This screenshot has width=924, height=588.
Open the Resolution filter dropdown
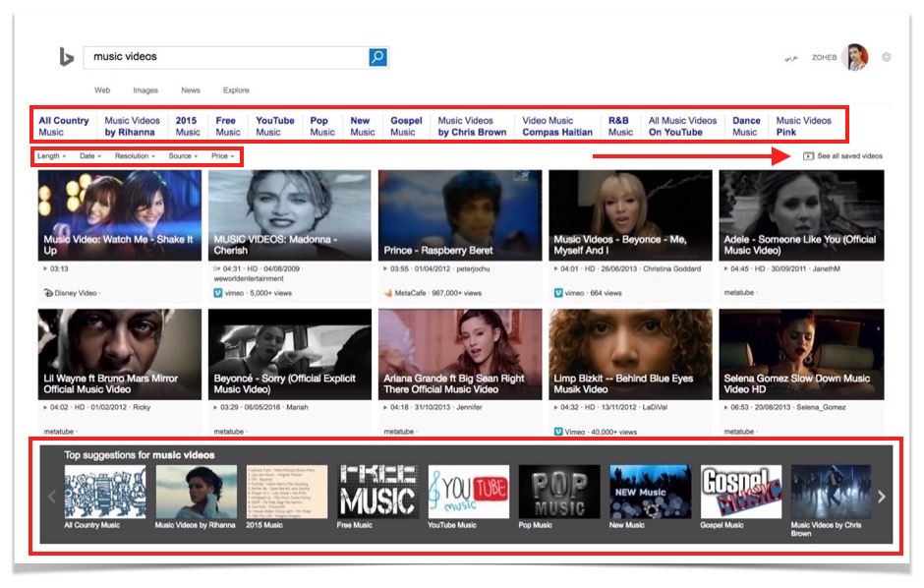pos(135,156)
